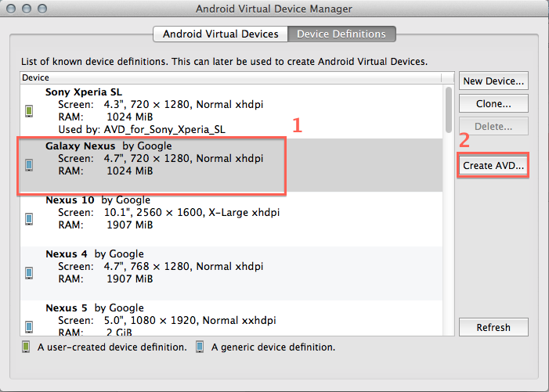Image resolution: width=549 pixels, height=392 pixels.
Task: Select the Sony Xperia SL name
Action: pyautogui.click(x=84, y=92)
